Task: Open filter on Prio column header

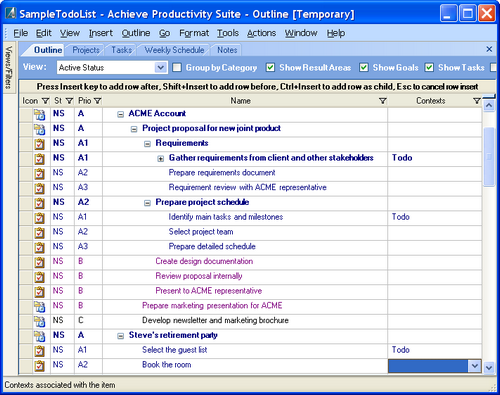Action: coord(97,101)
